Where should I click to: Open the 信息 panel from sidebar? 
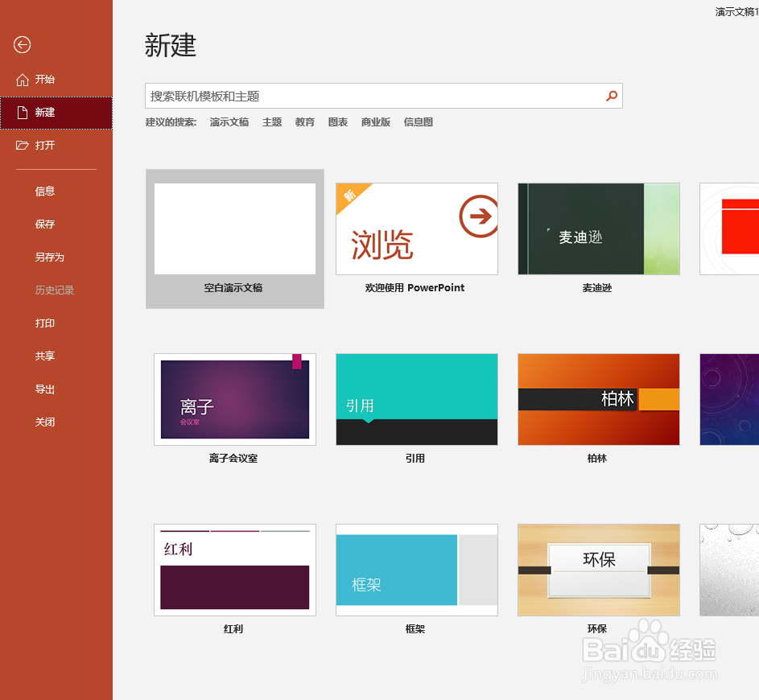pos(44,191)
